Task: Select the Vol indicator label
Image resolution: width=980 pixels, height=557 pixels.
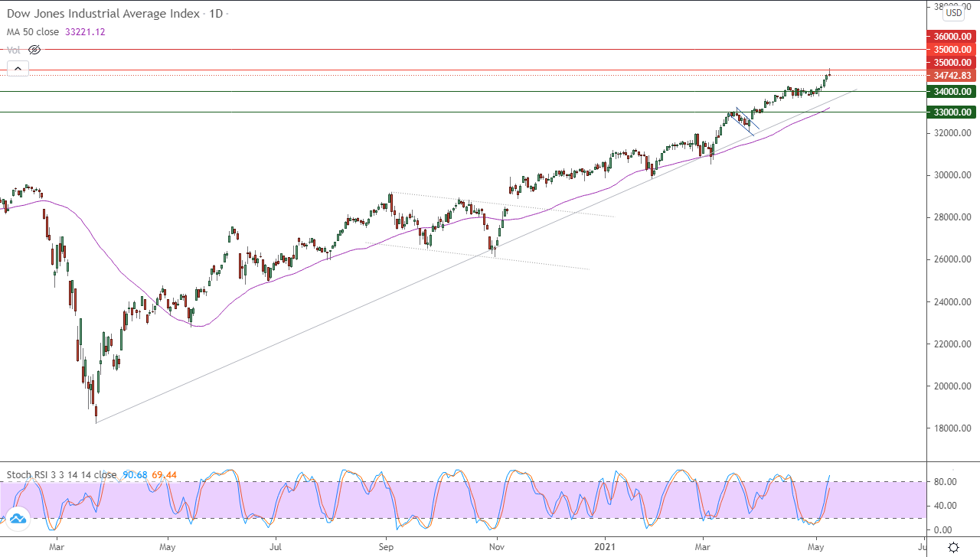Action: click(15, 50)
